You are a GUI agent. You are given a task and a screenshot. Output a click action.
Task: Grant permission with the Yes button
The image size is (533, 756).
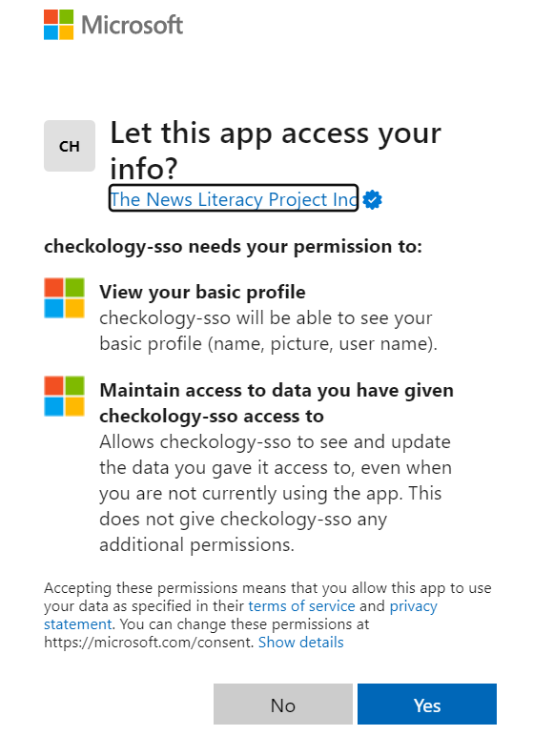pos(427,704)
